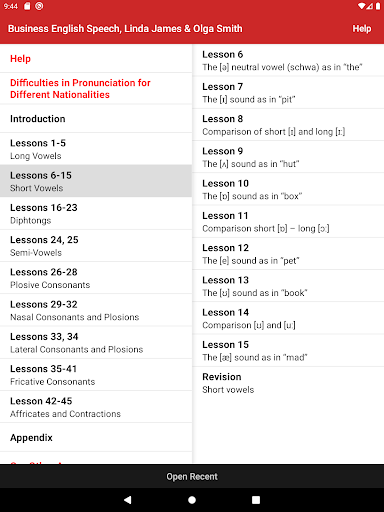Open Lesson 9 sound as in hut
The width and height of the screenshot is (384, 512).
tap(288, 157)
